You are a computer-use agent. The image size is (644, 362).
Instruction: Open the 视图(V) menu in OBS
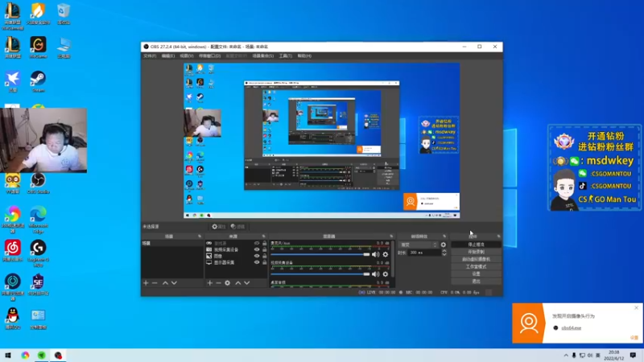[186, 56]
